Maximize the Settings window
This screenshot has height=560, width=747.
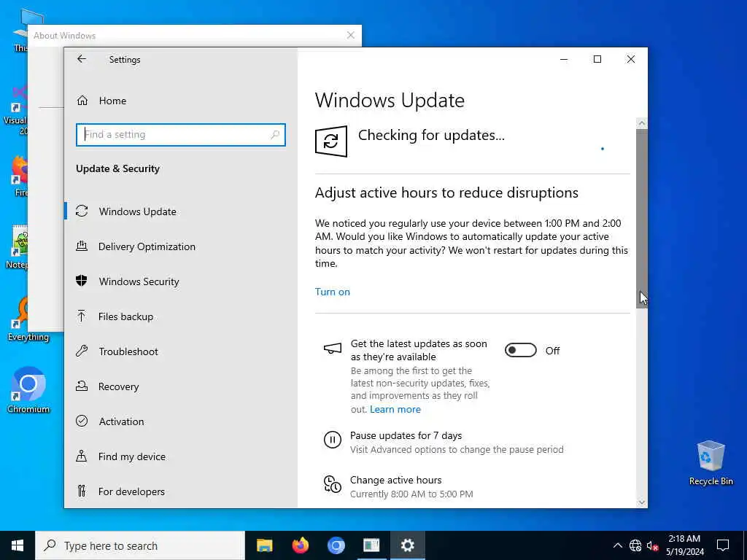tap(597, 59)
